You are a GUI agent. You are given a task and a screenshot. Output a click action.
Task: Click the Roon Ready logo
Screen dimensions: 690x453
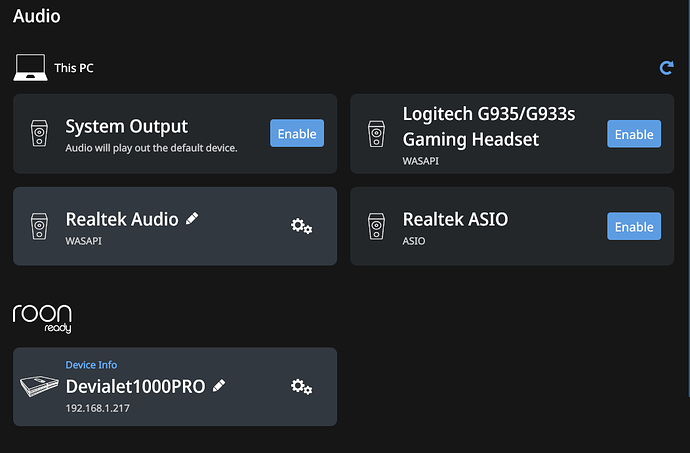coord(42,318)
